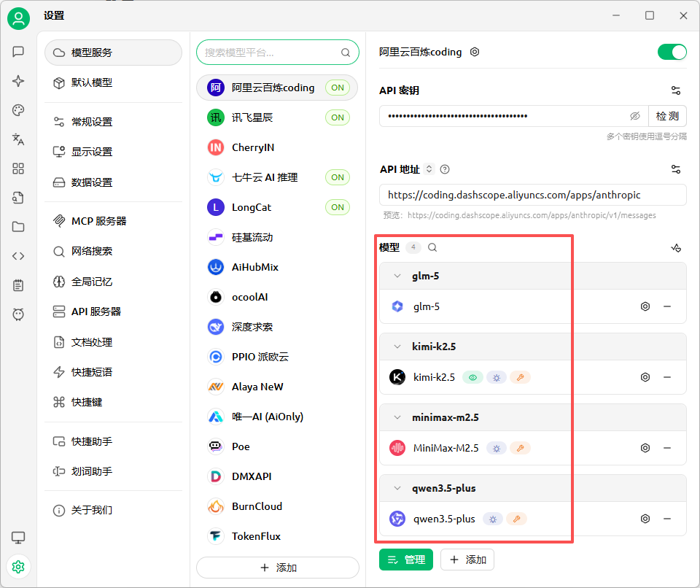Open API key list settings icon
This screenshot has height=588, width=700.
(x=676, y=90)
